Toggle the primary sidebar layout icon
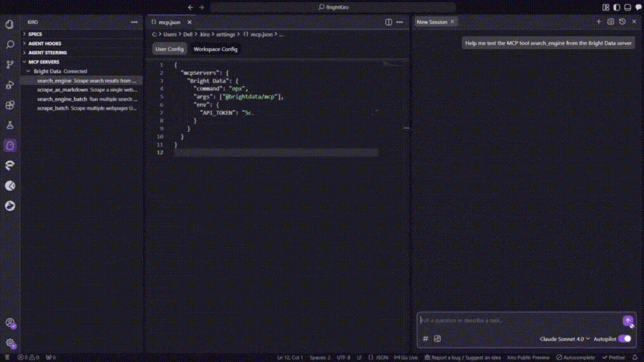This screenshot has width=644, height=362. [x=617, y=7]
